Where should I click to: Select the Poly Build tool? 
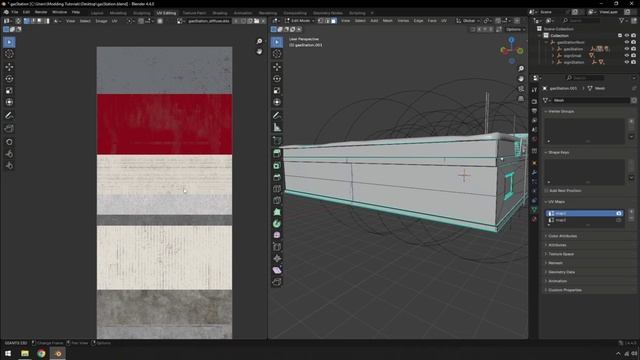click(277, 212)
